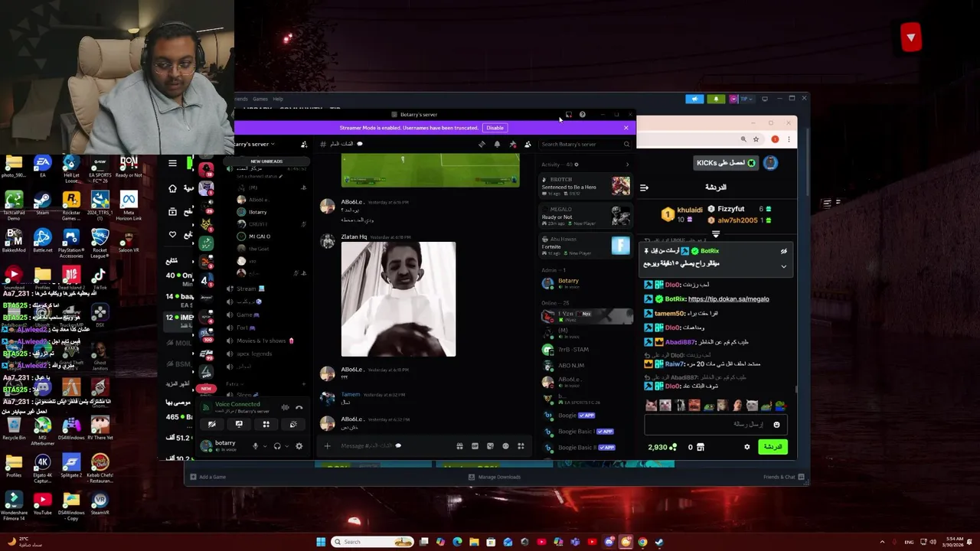Expand pinned BotRix message chevron
Image resolution: width=980 pixels, height=551 pixels.
[x=783, y=266]
